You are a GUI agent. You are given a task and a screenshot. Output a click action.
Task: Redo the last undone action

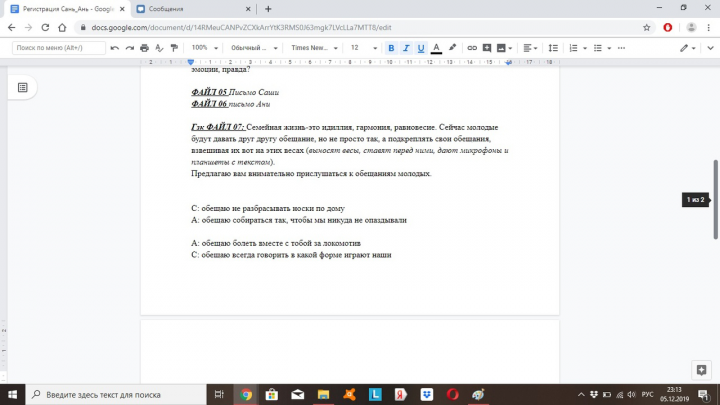(129, 48)
